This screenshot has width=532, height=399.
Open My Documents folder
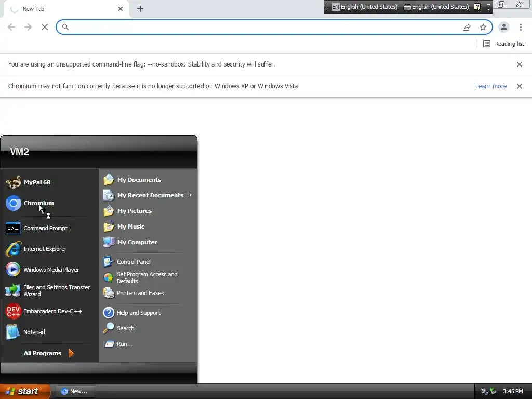click(148, 180)
